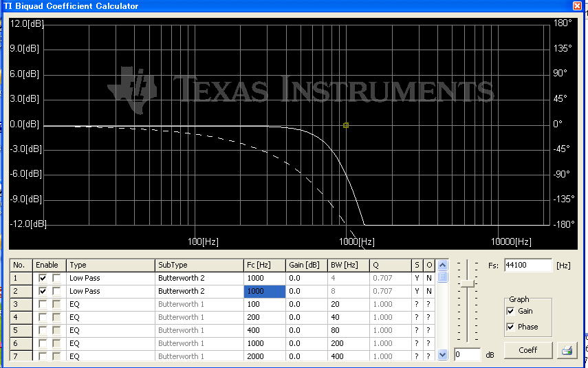Click the Fc value 200 in row 4
This screenshot has width=588, height=368.
coord(265,317)
